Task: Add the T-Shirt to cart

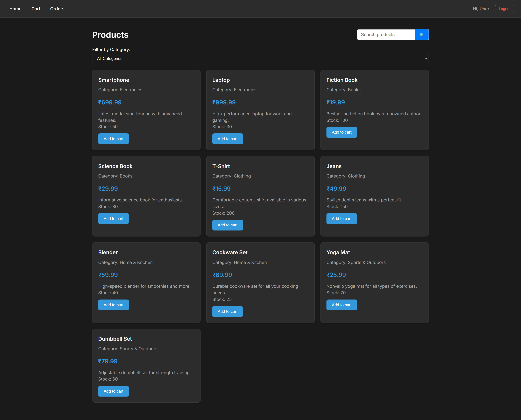Action: (x=227, y=225)
